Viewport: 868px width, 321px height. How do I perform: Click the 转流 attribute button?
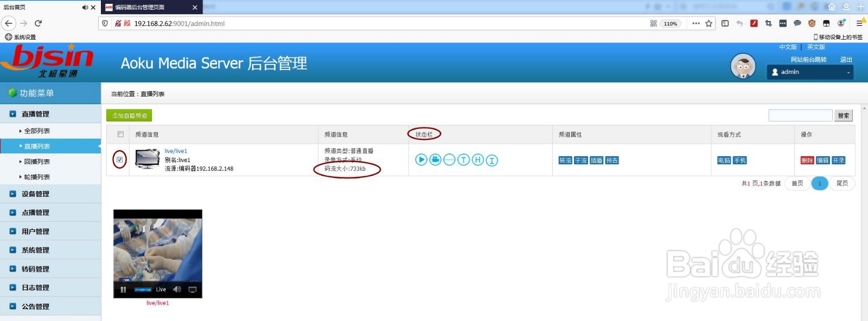(x=565, y=160)
